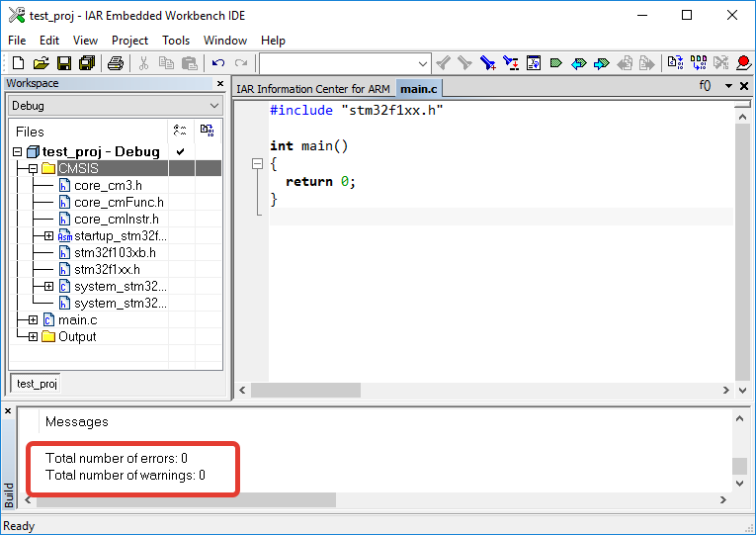
Task: Expand the main.c node in the tree
Action: (x=33, y=319)
